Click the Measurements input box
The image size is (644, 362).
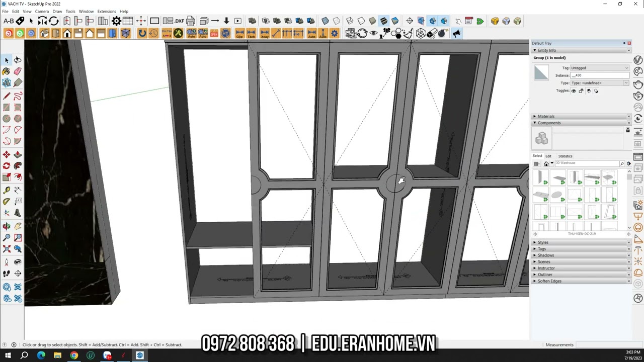click(609, 345)
